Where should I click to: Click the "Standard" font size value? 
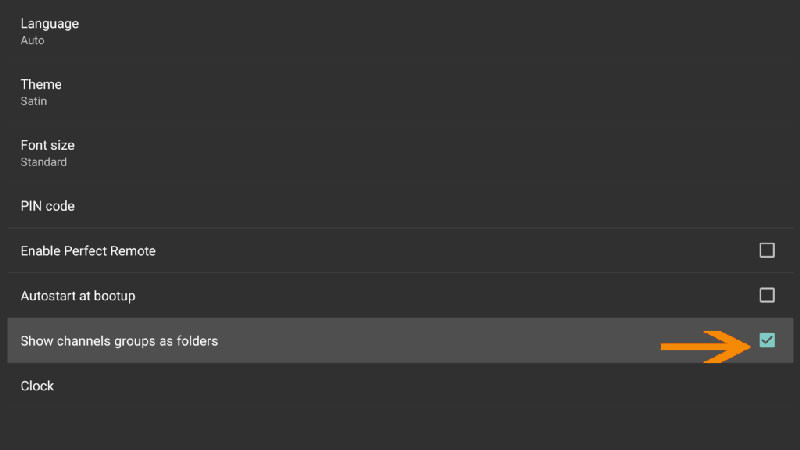44,162
